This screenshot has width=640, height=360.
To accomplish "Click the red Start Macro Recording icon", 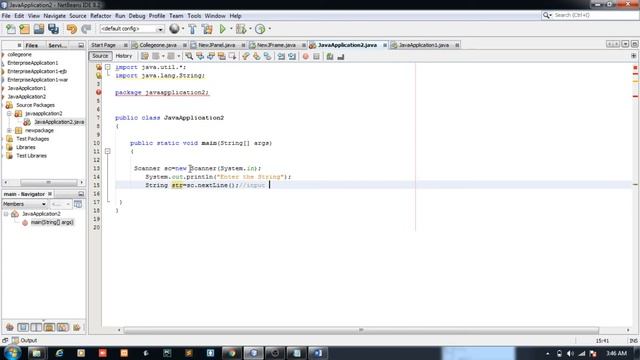I will tap(305, 56).
